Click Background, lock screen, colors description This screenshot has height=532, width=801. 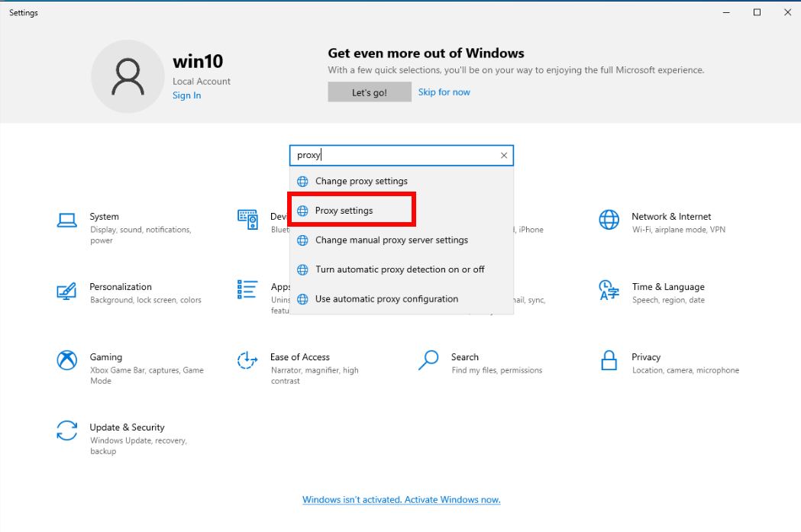[146, 300]
